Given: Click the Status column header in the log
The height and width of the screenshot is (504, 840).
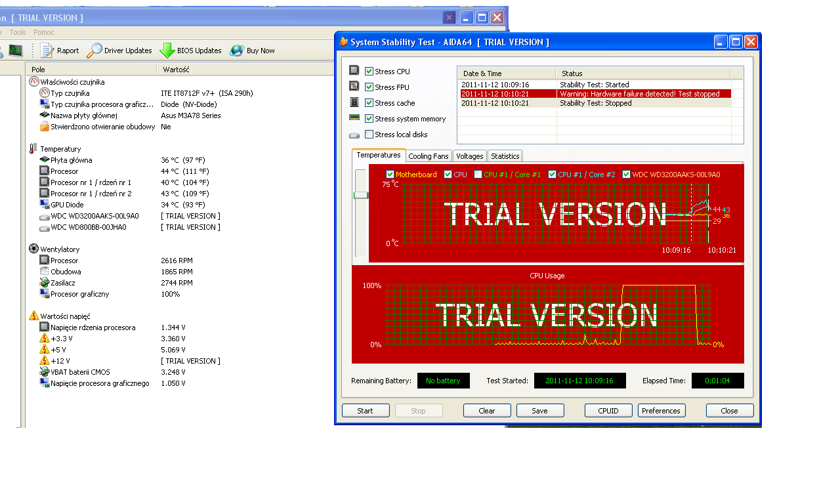Looking at the screenshot, I should tap(643, 73).
